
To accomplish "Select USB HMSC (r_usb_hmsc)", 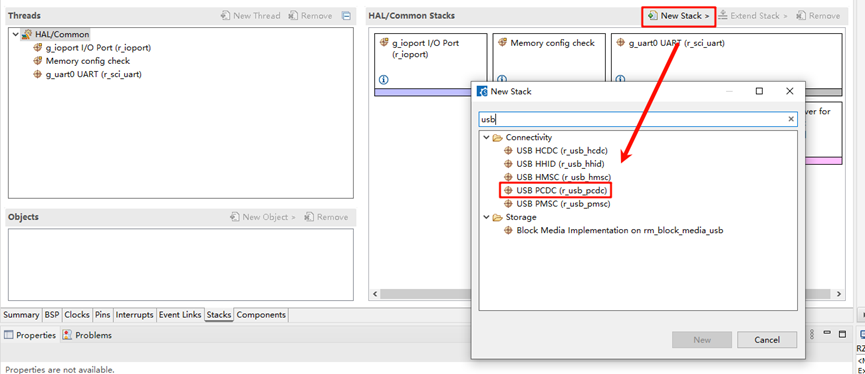I will pos(563,177).
